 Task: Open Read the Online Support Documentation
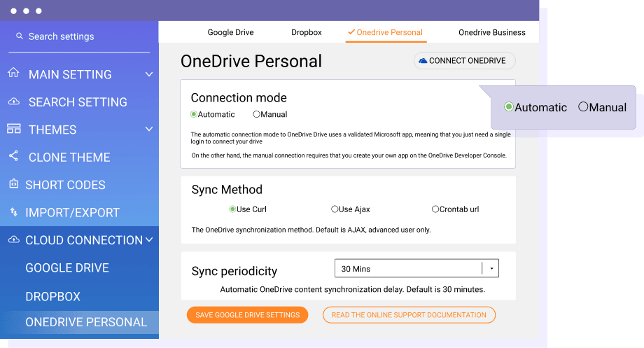(x=409, y=315)
